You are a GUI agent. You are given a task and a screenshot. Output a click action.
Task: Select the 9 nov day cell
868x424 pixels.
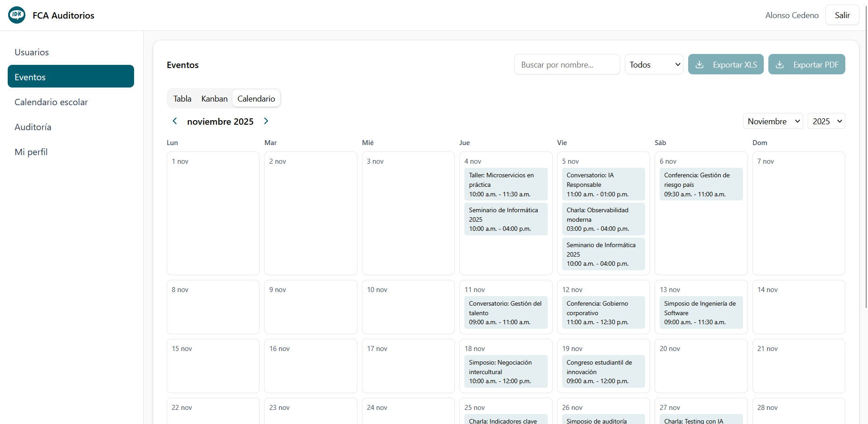tap(310, 307)
